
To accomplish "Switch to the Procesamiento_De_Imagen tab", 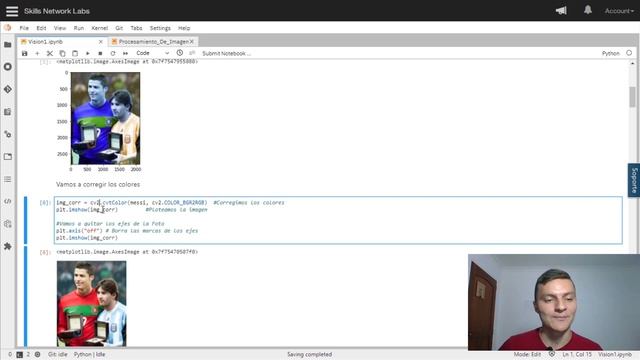I will 153,42.
